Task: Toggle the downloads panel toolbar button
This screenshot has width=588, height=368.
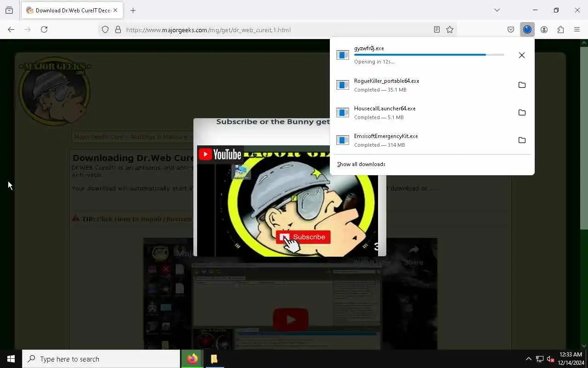Action: pyautogui.click(x=527, y=29)
